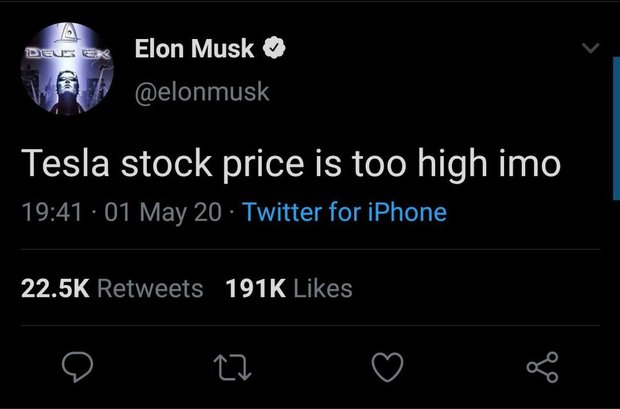View the 22.5K Retweets list
This screenshot has width=620, height=409.
click(112, 289)
